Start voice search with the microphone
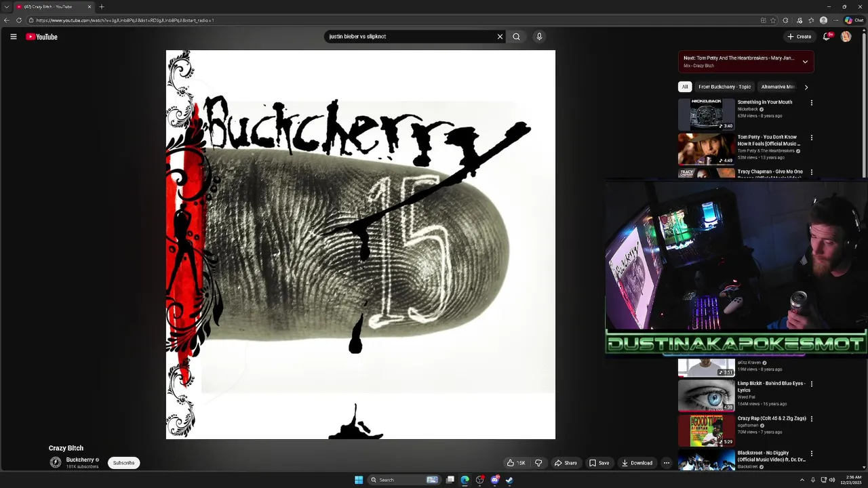This screenshot has width=868, height=488. 539,37
